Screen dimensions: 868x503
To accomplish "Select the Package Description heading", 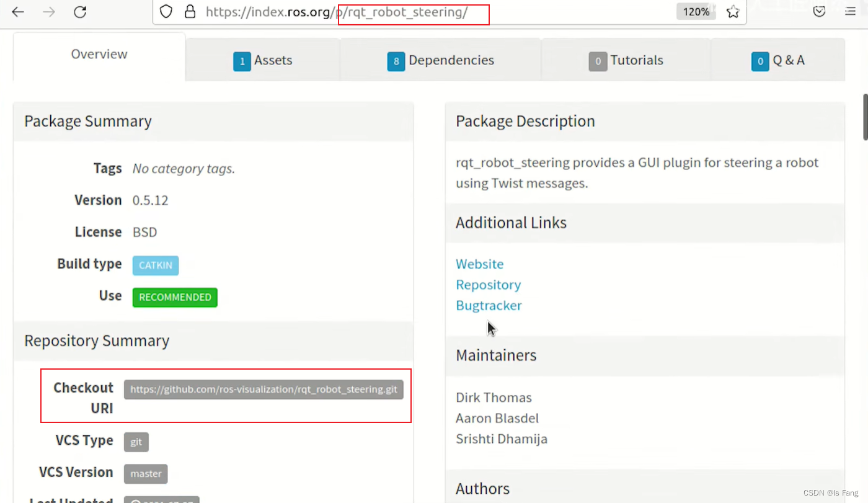I will click(x=525, y=121).
